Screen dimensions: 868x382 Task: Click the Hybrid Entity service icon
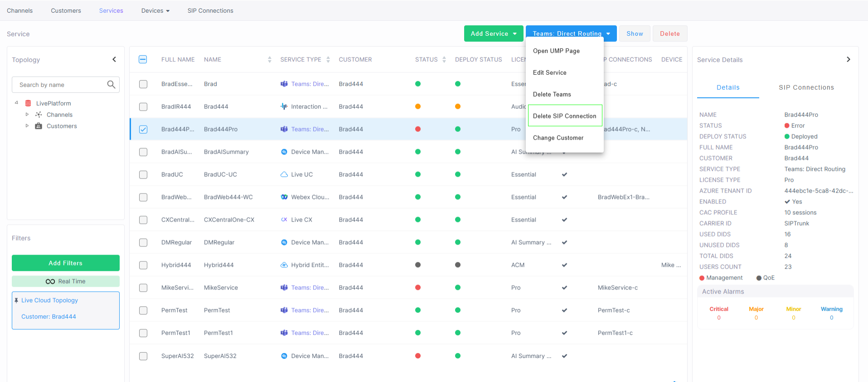click(284, 265)
